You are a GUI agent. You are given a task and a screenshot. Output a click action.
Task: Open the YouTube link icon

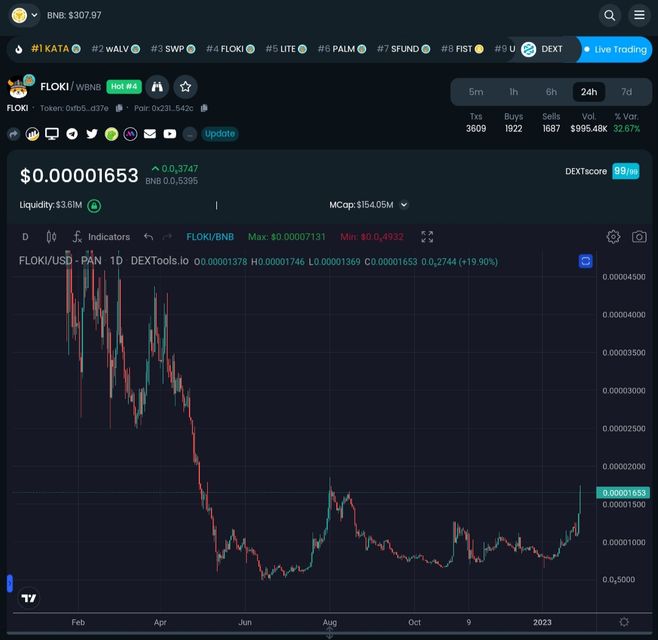pos(170,134)
